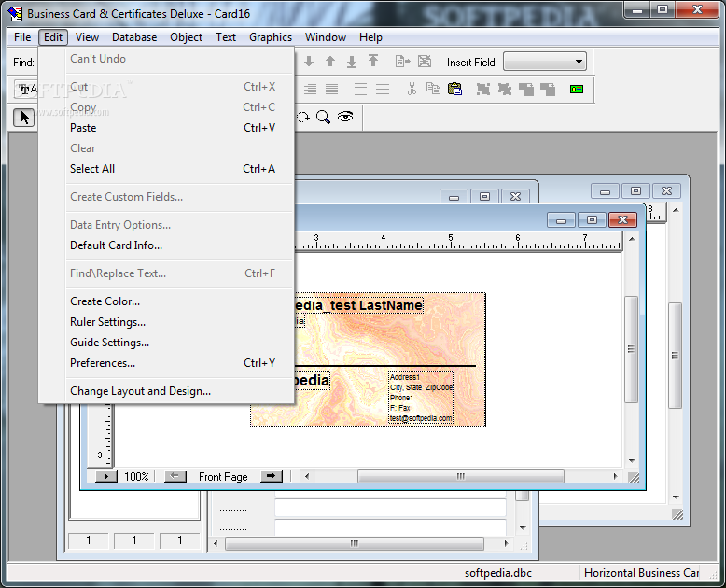Select the arrow pointer tool
This screenshot has width=726, height=588.
23,118
